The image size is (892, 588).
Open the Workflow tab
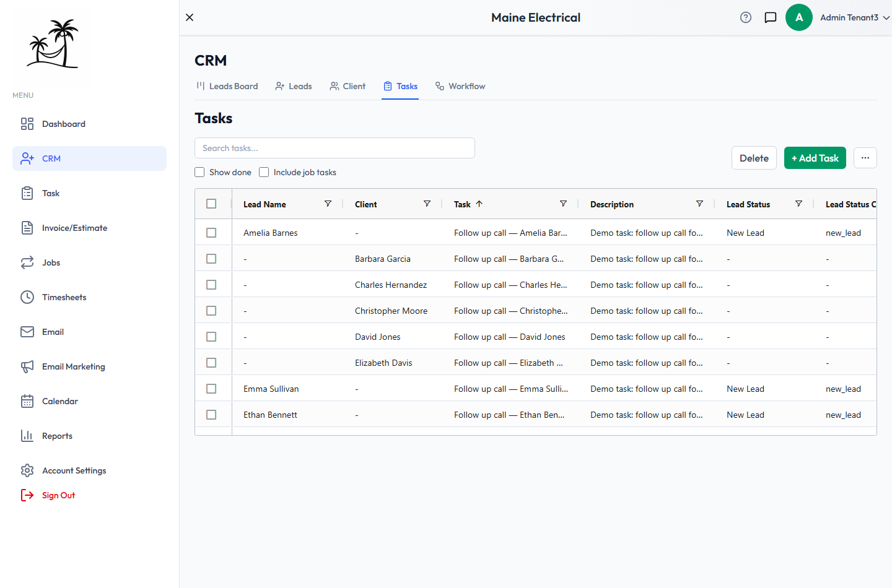[x=460, y=86]
